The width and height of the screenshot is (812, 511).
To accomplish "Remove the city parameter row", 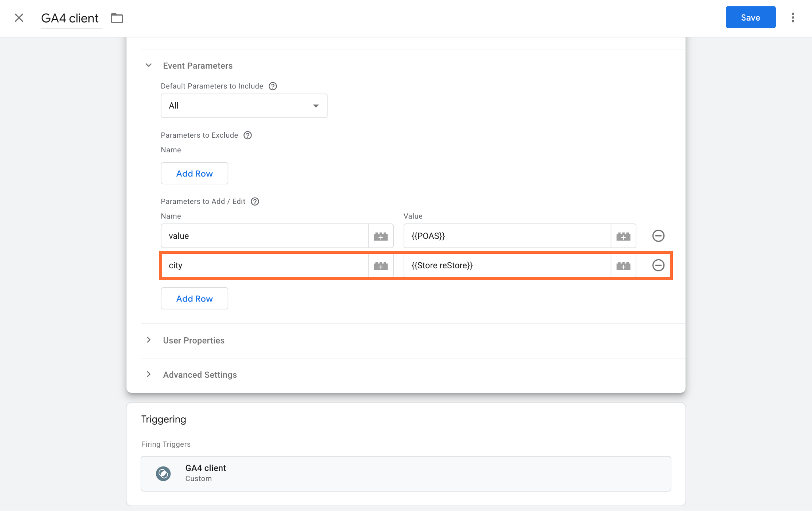I will [658, 265].
